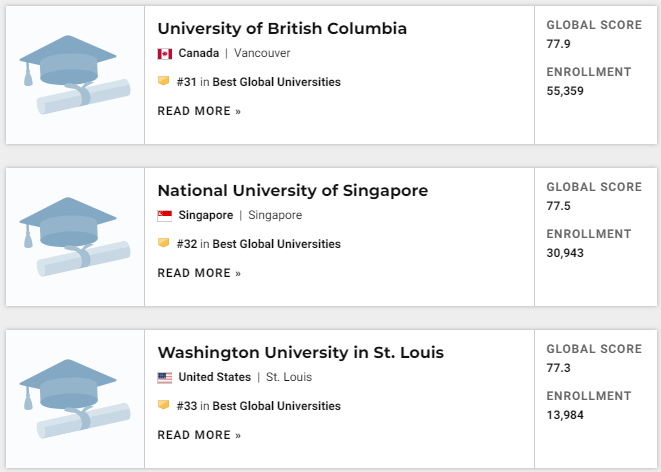Select Best Global Universities link in #32 row
Viewport: 661px width, 472px height.
277,244
